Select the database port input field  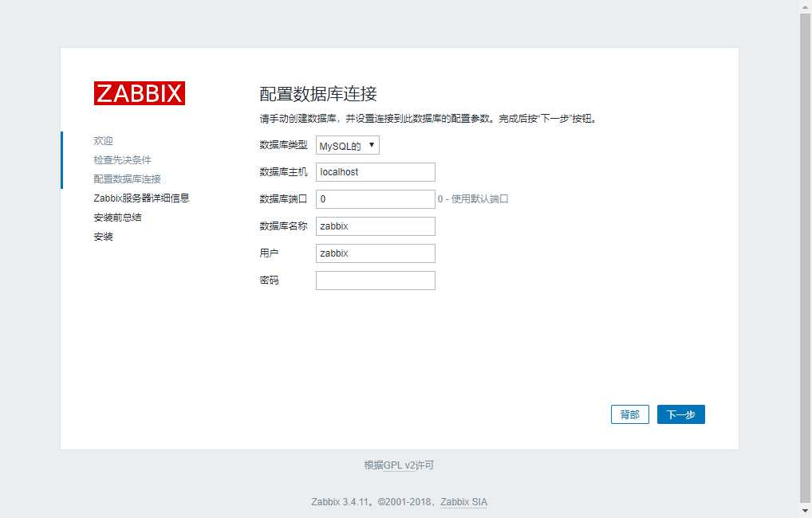pos(376,199)
